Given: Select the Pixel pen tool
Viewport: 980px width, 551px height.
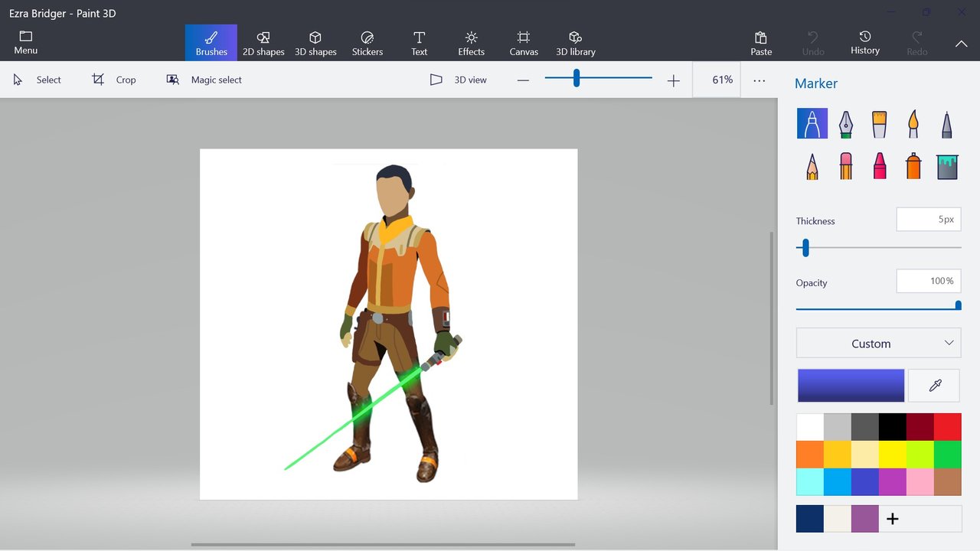Looking at the screenshot, I should coord(947,123).
